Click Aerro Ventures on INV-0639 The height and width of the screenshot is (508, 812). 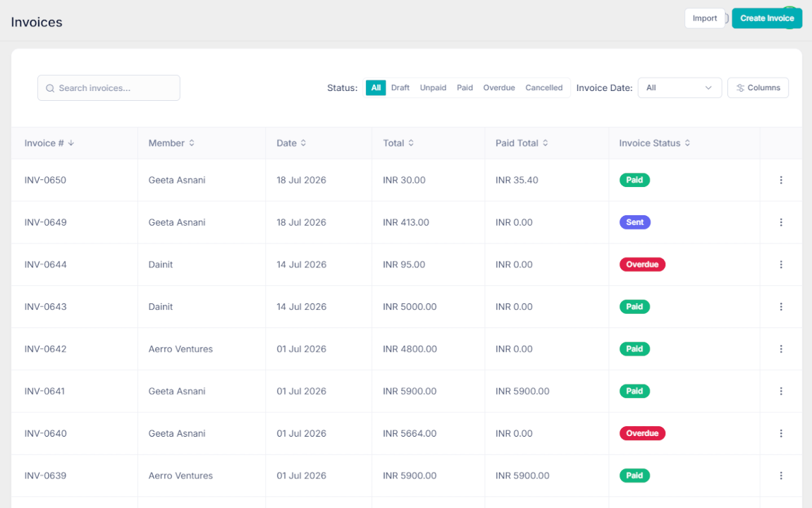click(x=180, y=476)
